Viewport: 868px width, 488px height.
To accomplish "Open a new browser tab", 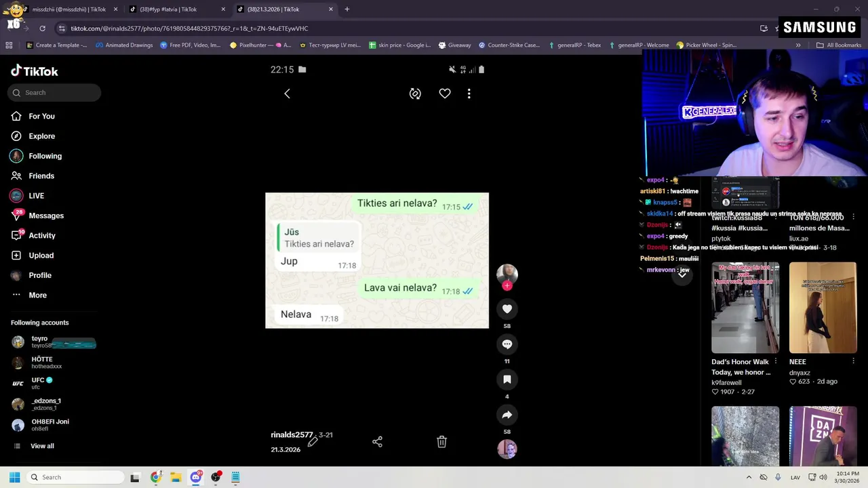I will click(347, 9).
